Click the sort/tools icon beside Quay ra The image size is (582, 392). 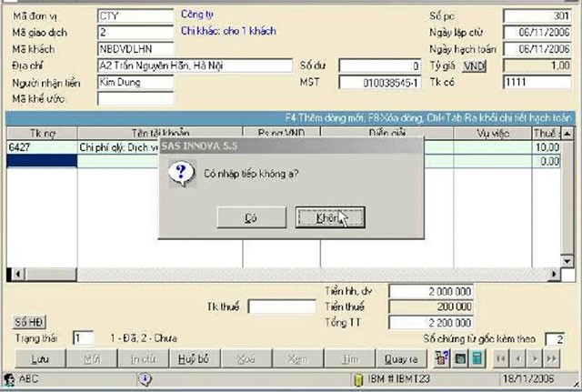point(441,359)
